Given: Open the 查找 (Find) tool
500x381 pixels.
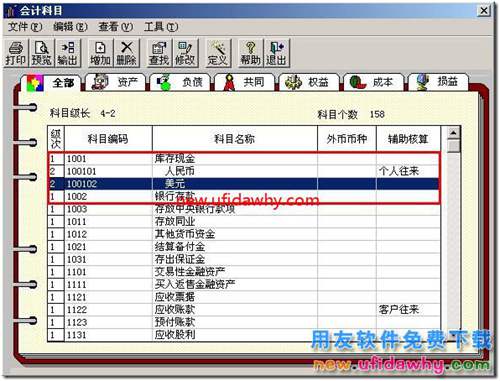Looking at the screenshot, I should pos(159,53).
